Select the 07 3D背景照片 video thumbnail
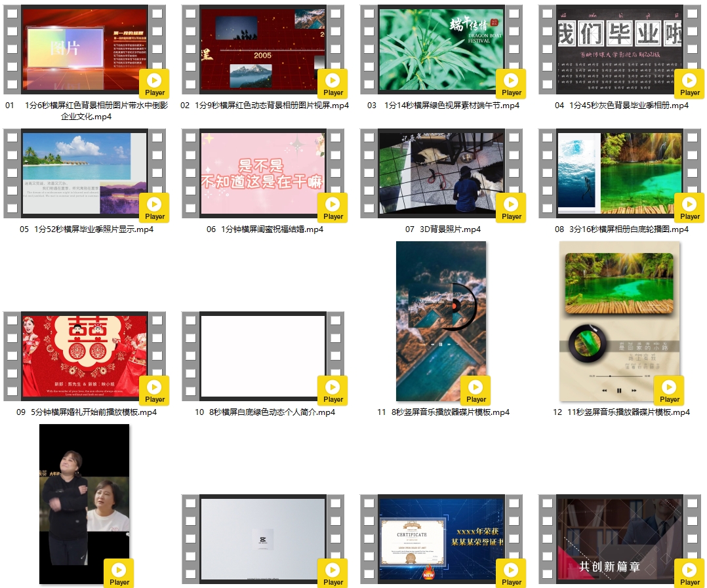This screenshot has height=588, width=707. 433,173
